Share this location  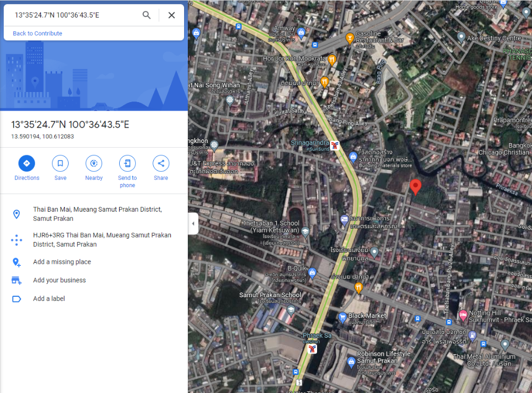pos(161,168)
